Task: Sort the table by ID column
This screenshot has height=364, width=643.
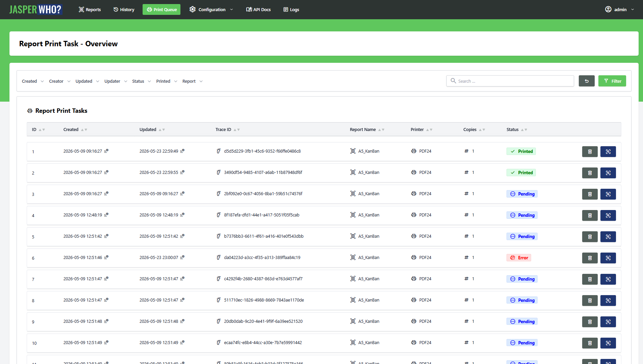Action: [38, 130]
